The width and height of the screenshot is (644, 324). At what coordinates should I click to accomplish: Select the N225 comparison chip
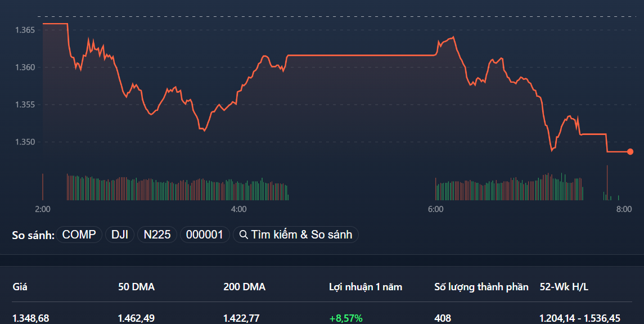point(156,235)
